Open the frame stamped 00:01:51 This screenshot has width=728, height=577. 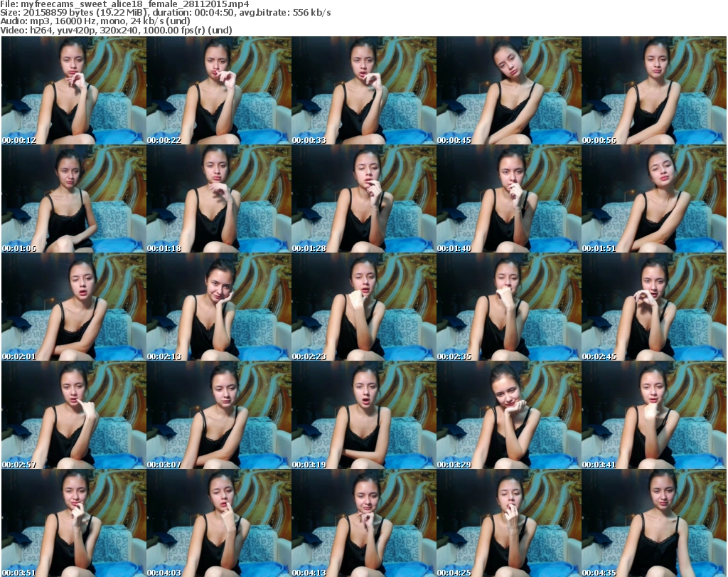(x=654, y=198)
